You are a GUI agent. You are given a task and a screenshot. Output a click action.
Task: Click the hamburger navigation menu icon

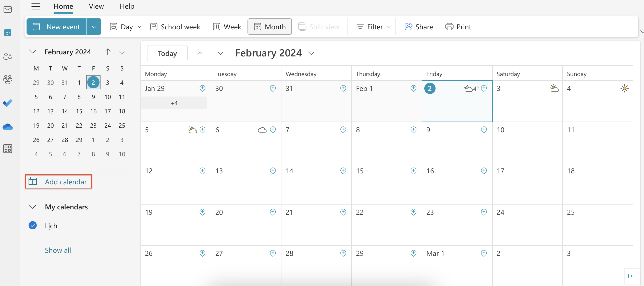[x=36, y=6]
